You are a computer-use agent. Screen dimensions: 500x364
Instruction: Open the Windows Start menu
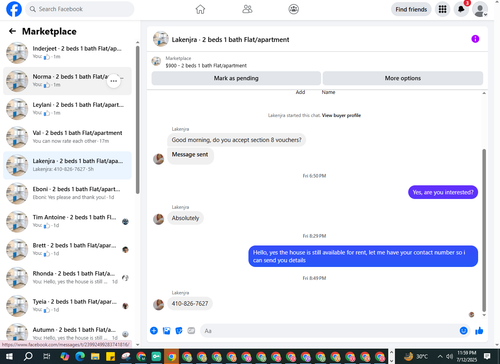[x=9, y=357]
